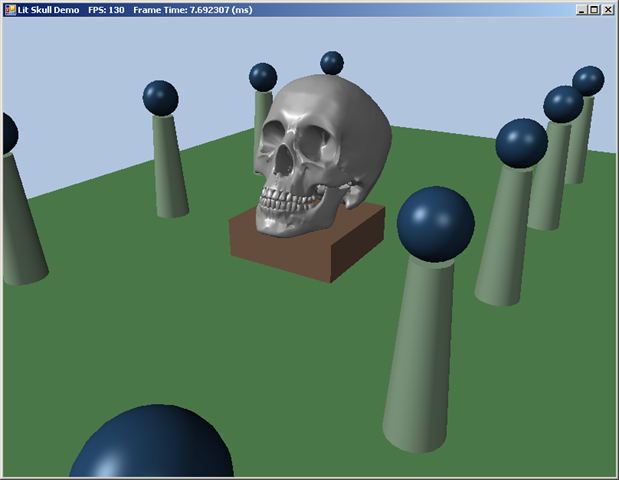
Task: Click the application icon in the title bar
Action: pyautogui.click(x=9, y=9)
